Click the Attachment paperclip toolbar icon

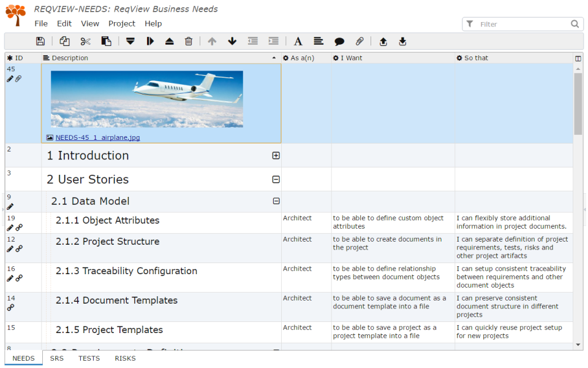pyautogui.click(x=360, y=41)
